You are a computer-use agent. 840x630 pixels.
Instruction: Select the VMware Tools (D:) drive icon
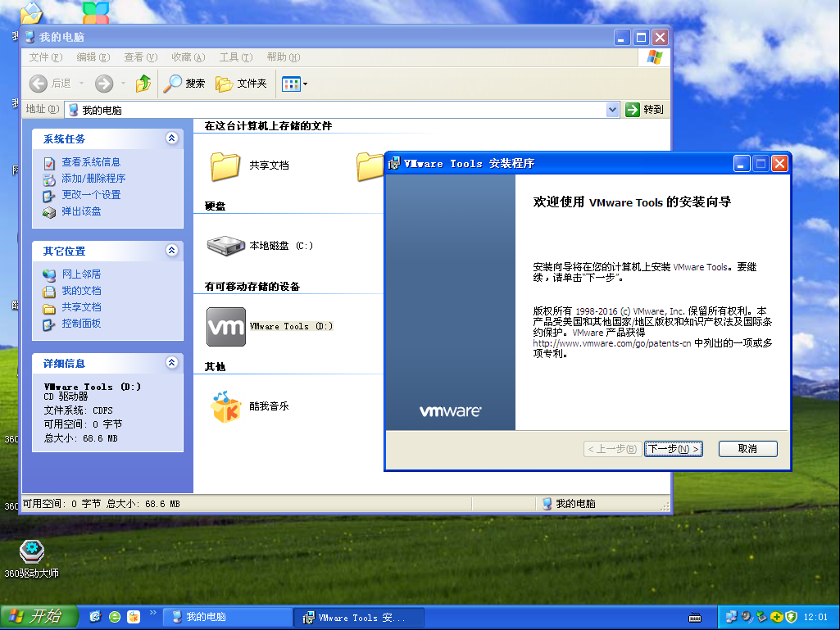[226, 326]
